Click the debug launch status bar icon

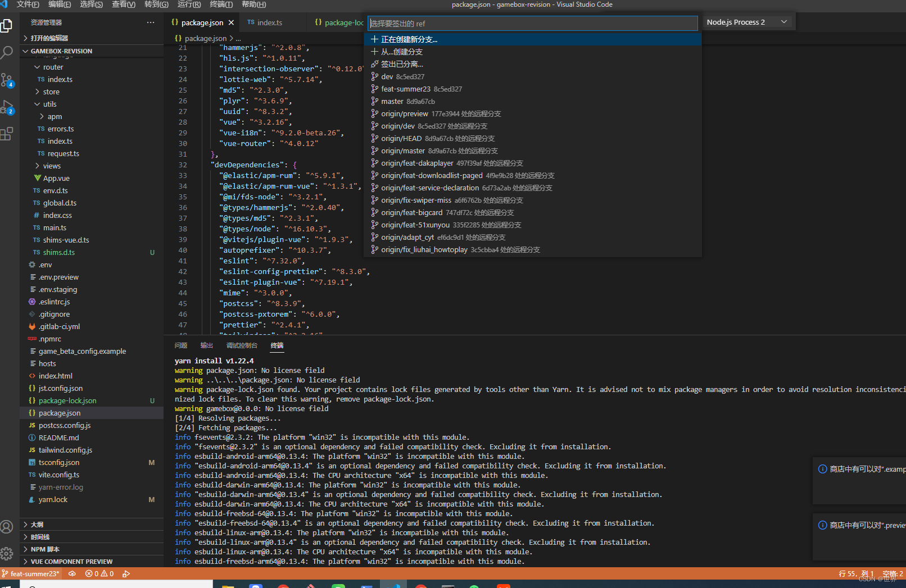(126, 573)
